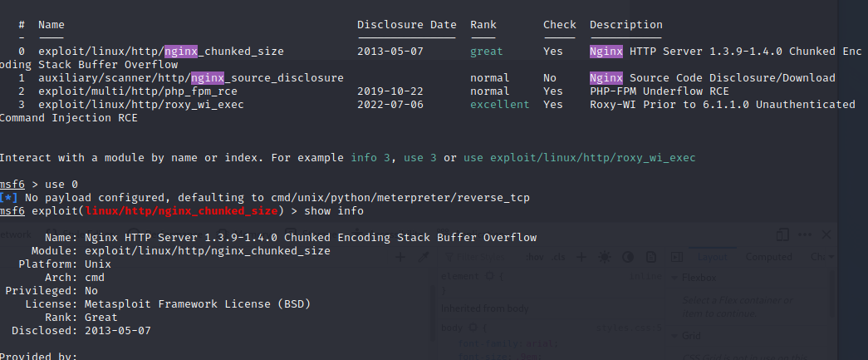
Task: Click 'use exploit/linux/http/roxy_wi_exec' example text
Action: 580,158
